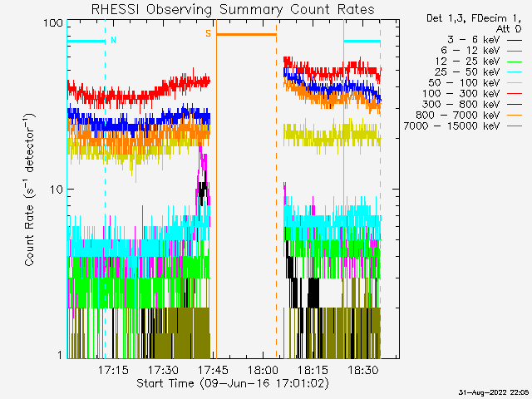Click the cyan night bar near 18:30
532x399 pixels.
362,42
